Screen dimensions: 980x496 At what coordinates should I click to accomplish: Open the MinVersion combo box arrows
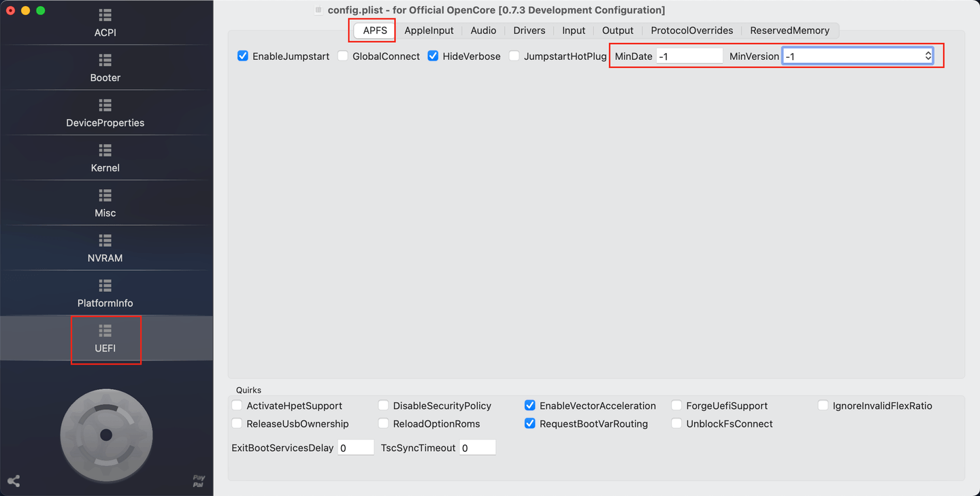point(928,56)
